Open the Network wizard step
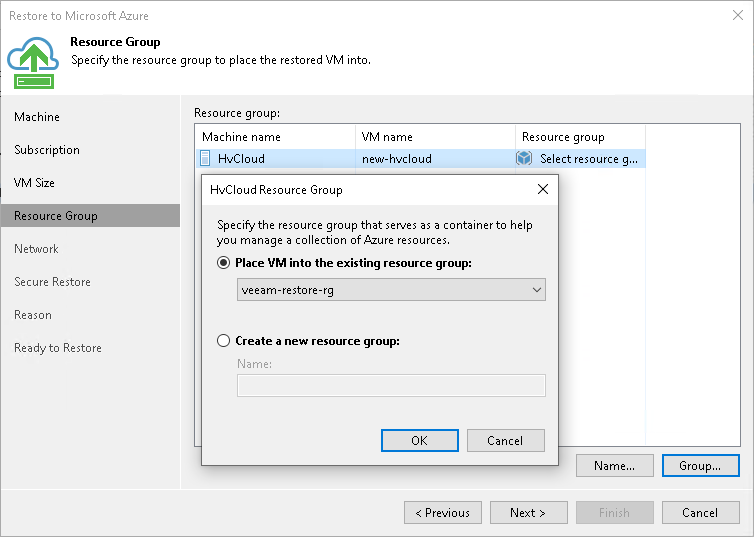Image resolution: width=754 pixels, height=537 pixels. point(37,249)
